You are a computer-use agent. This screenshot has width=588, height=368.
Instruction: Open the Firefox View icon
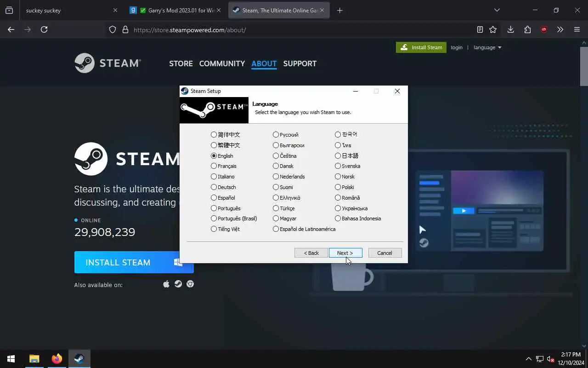click(x=9, y=10)
